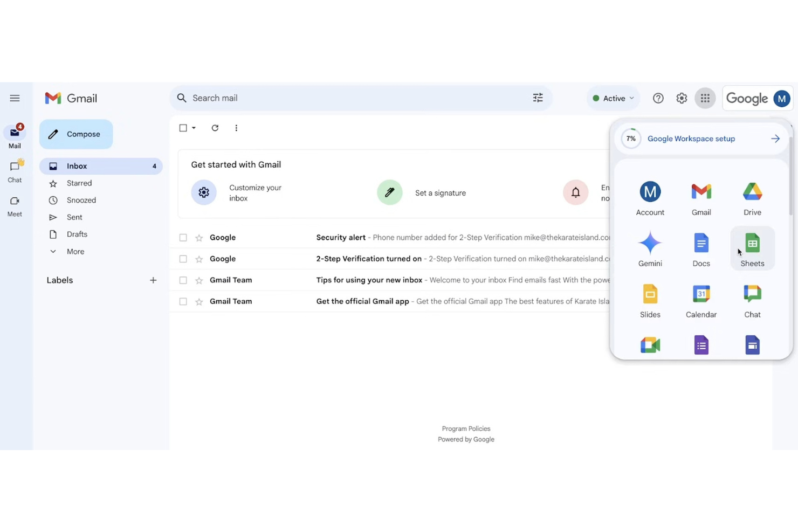Tick the select-all messages checkbox
The width and height of the screenshot is (798, 532).
point(183,128)
